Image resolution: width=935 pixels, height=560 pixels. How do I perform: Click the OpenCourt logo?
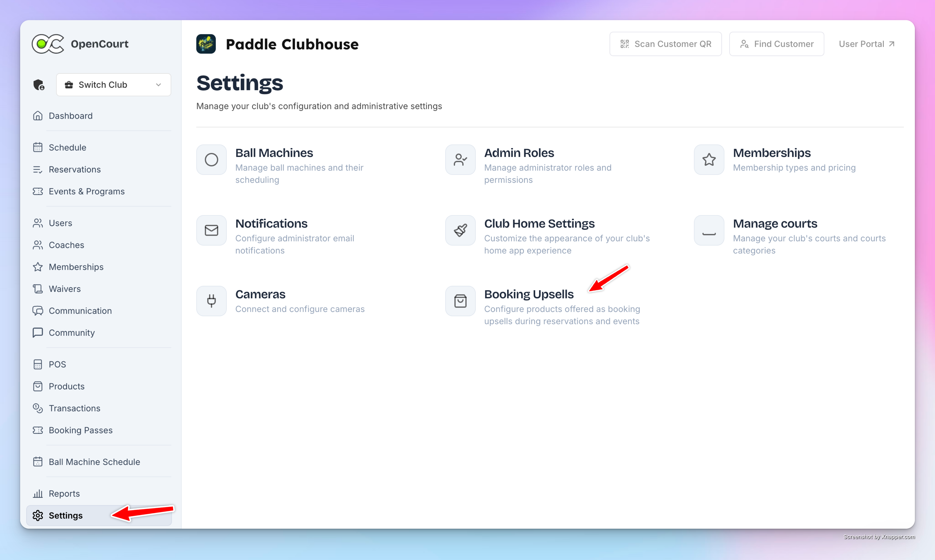pos(80,44)
